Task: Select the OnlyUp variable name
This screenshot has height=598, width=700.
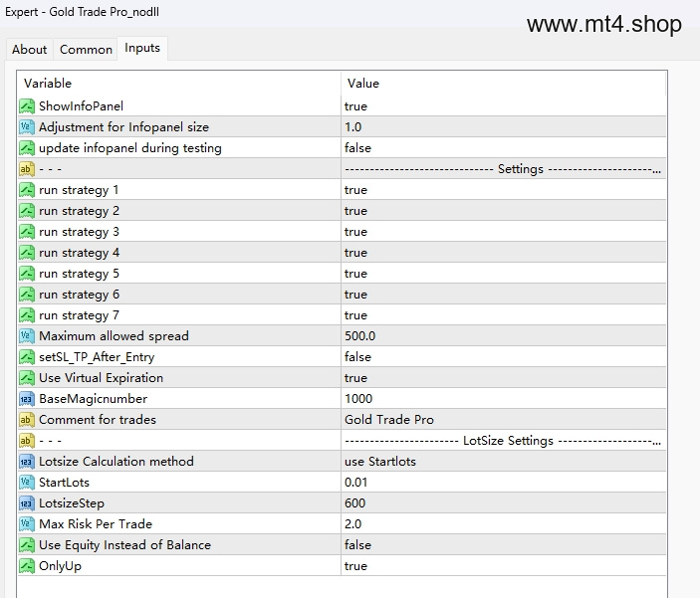Action: pyautogui.click(x=61, y=566)
